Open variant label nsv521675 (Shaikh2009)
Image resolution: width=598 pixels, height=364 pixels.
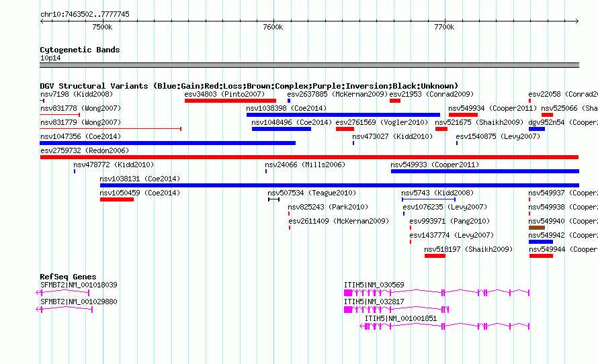[x=479, y=122]
